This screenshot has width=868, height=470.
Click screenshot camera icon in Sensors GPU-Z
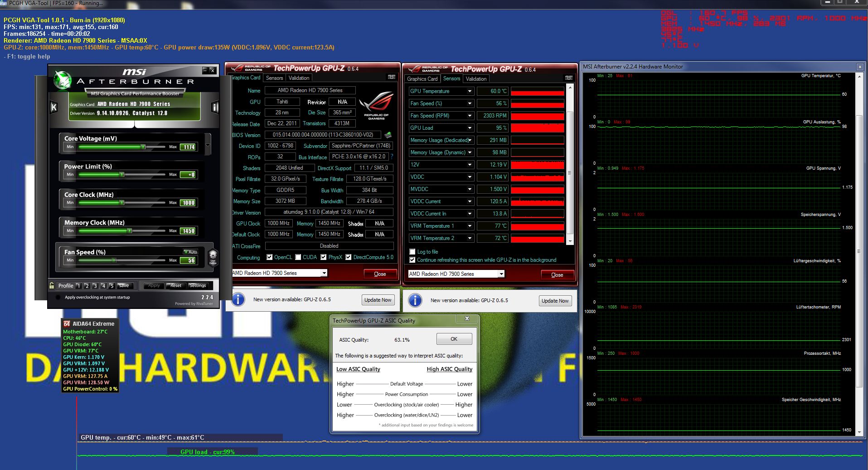point(569,78)
